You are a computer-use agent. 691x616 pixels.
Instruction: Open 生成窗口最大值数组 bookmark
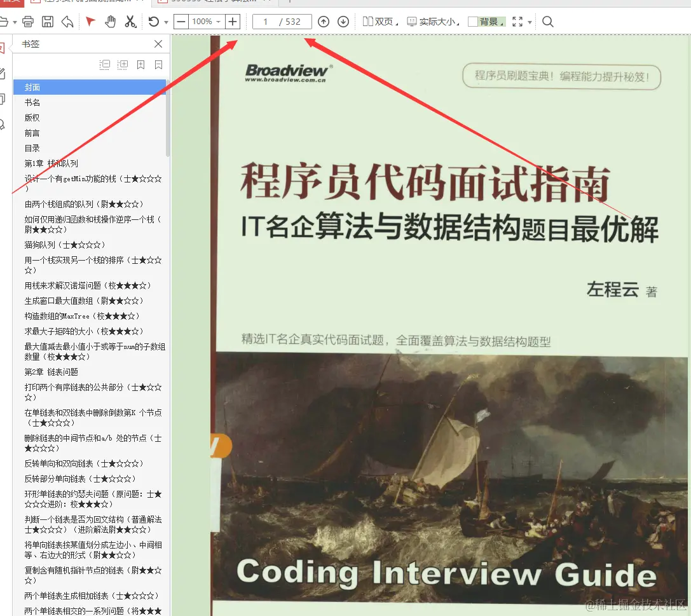click(84, 301)
